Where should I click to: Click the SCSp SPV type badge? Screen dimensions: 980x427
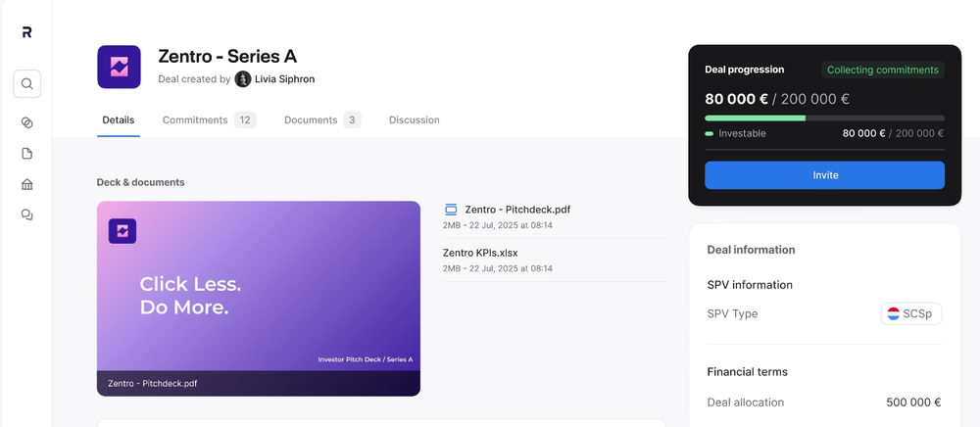click(911, 314)
